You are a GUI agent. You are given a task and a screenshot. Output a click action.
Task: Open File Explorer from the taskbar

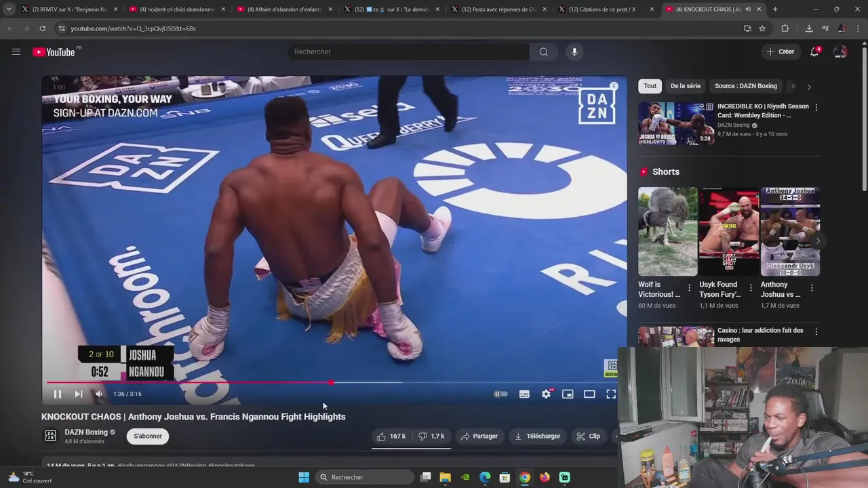click(445, 477)
